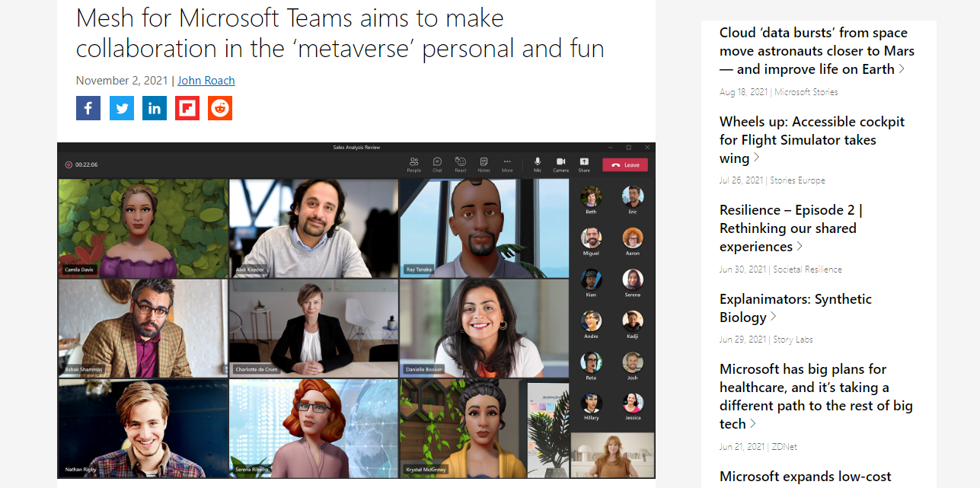
Task: Select Andre's participant avatar
Action: pyautogui.click(x=591, y=321)
